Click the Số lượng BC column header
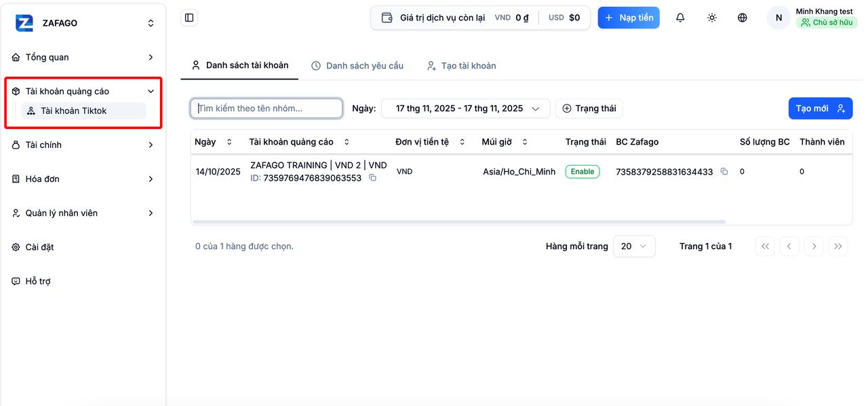The image size is (868, 406). [x=765, y=142]
